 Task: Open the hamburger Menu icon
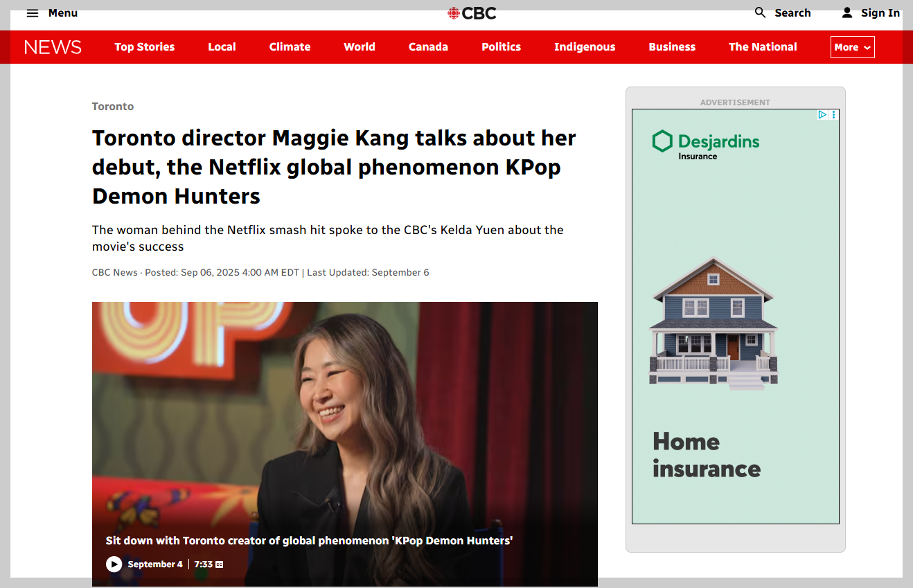point(33,13)
